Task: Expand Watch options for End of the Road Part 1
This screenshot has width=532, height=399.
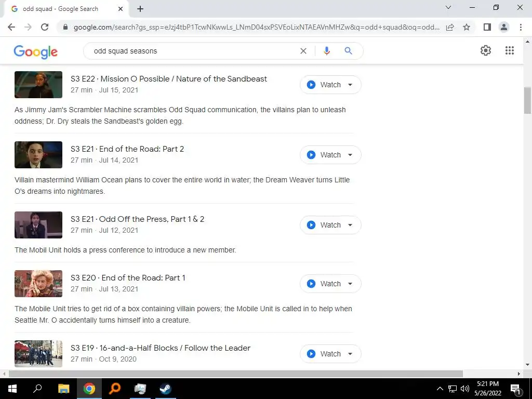Action: pos(350,284)
